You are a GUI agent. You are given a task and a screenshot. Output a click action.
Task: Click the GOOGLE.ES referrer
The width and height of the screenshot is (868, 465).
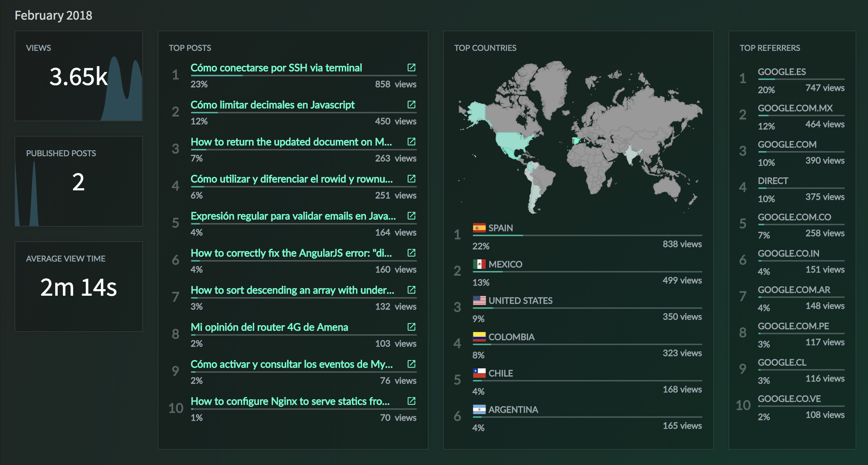(x=782, y=72)
